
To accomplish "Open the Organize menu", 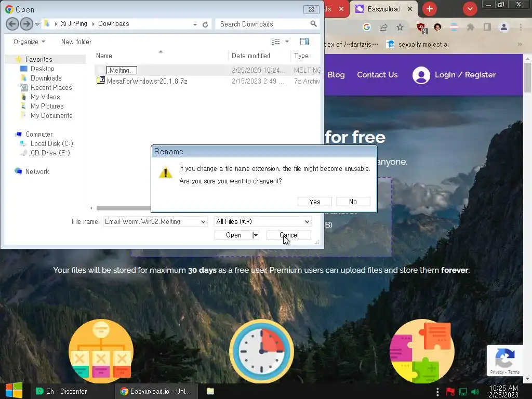I will coord(29,42).
